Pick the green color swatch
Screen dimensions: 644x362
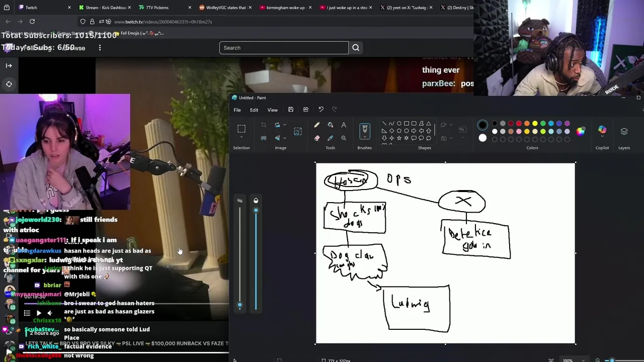click(x=543, y=123)
